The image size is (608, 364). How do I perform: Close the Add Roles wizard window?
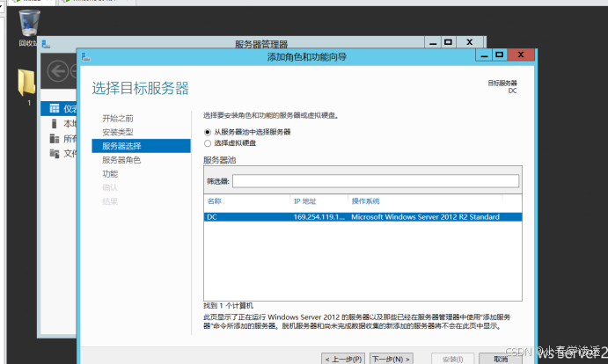[x=521, y=55]
